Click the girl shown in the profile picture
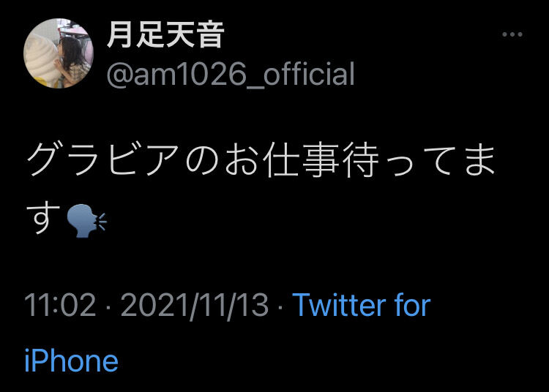 coord(73,61)
